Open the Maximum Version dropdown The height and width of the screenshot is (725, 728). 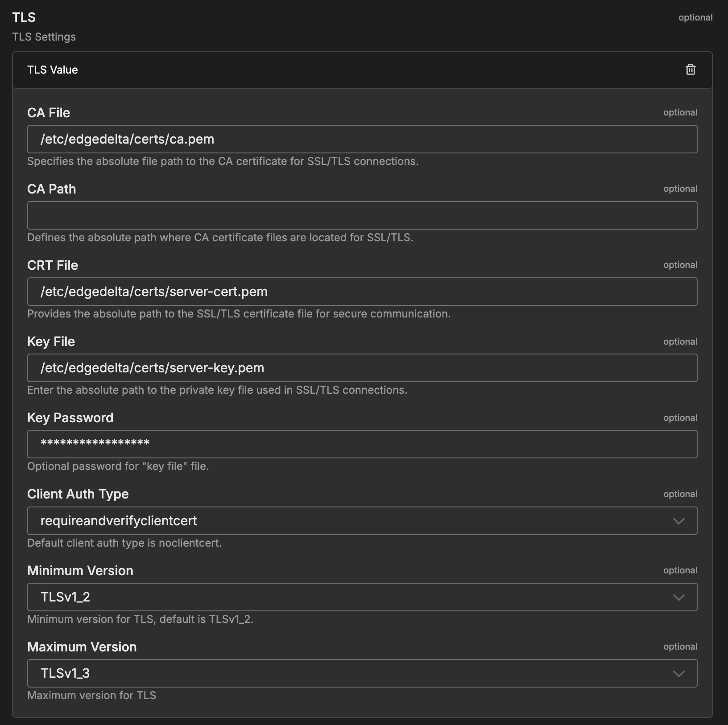[x=362, y=673]
